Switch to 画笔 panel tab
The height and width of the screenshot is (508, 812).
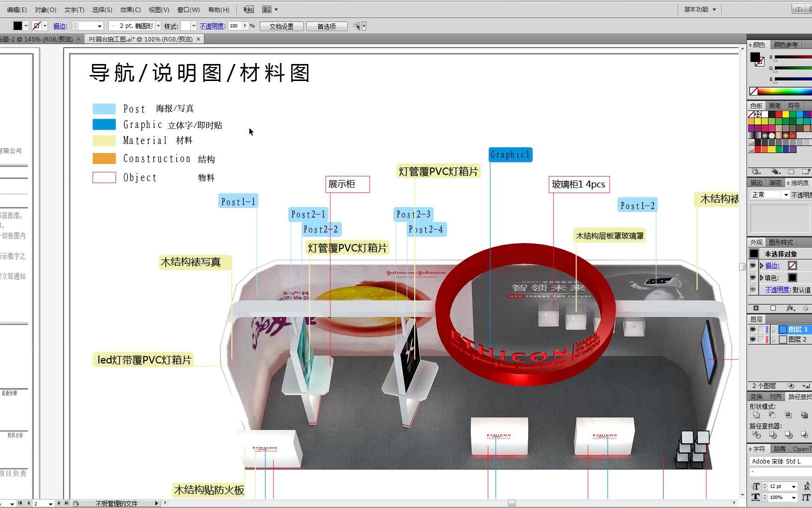coord(775,106)
